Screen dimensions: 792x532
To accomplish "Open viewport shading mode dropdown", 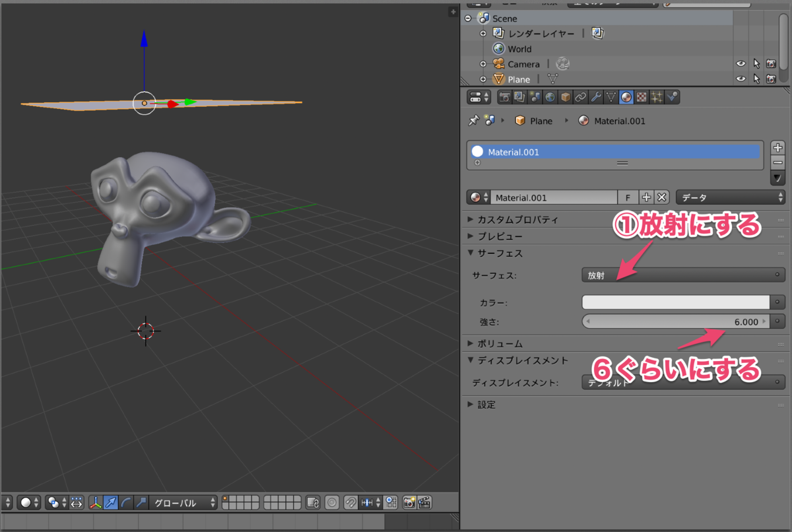I will point(29,502).
